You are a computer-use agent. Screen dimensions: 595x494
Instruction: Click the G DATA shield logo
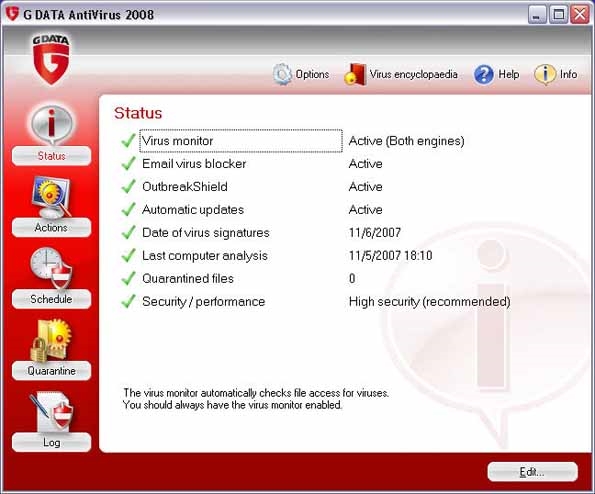[51, 60]
